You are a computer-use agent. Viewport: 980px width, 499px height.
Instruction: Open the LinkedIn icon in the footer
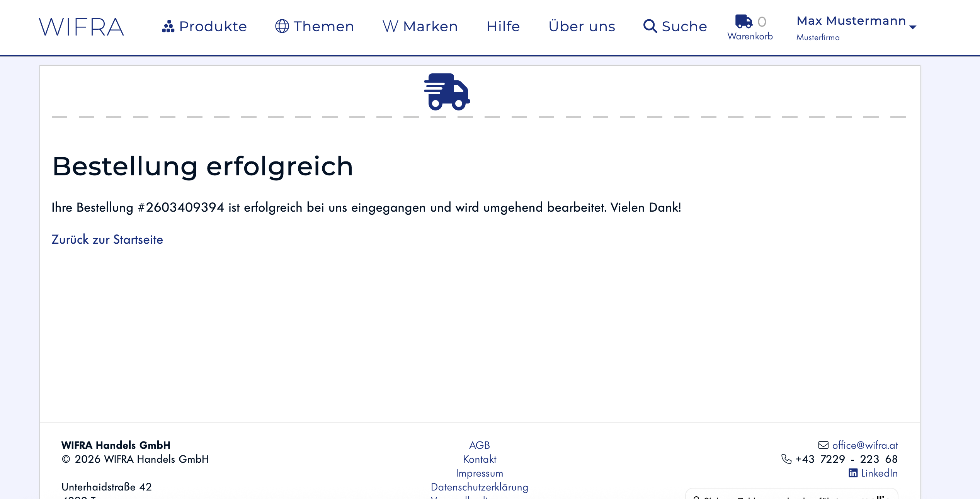click(852, 473)
